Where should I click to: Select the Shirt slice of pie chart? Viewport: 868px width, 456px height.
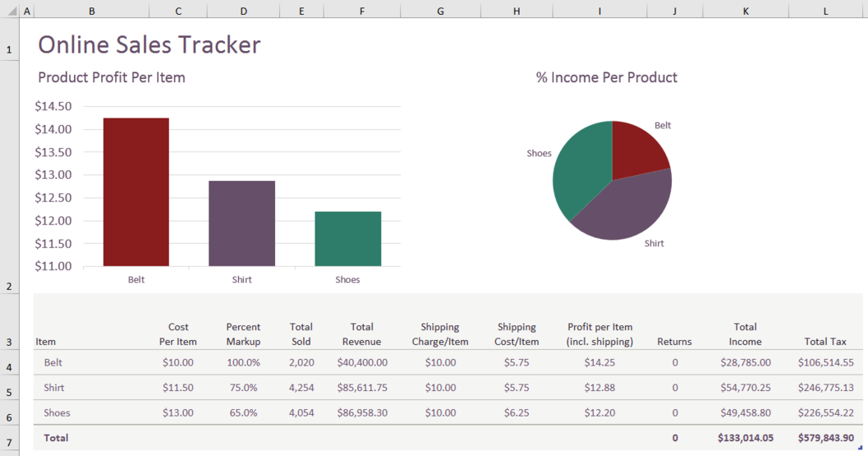tap(624, 208)
